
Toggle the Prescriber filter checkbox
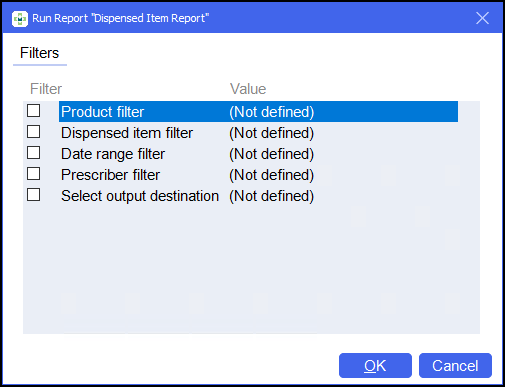pos(34,174)
